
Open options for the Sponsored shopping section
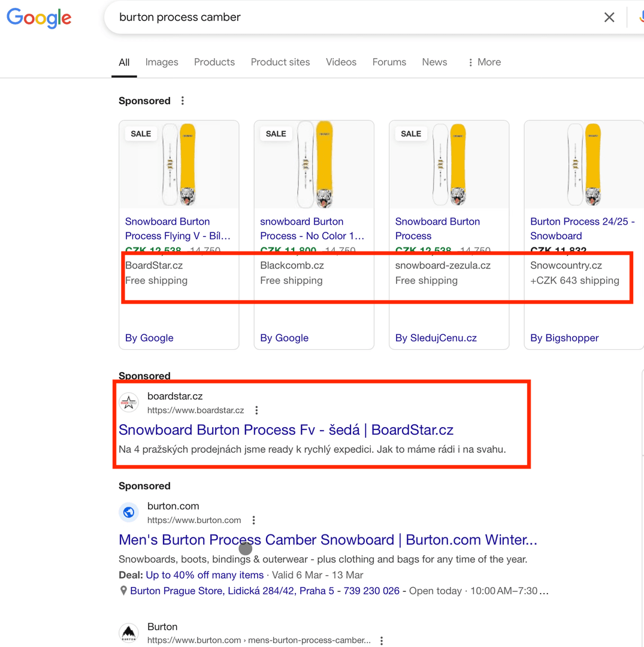point(182,101)
